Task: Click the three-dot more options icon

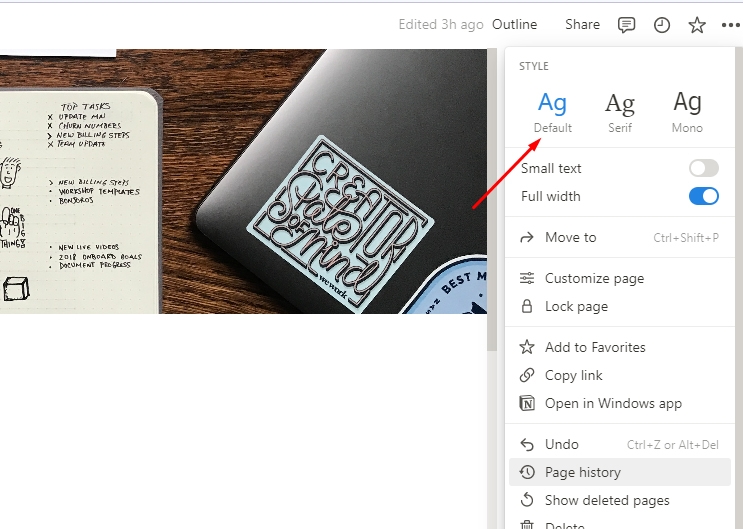Action: click(730, 25)
